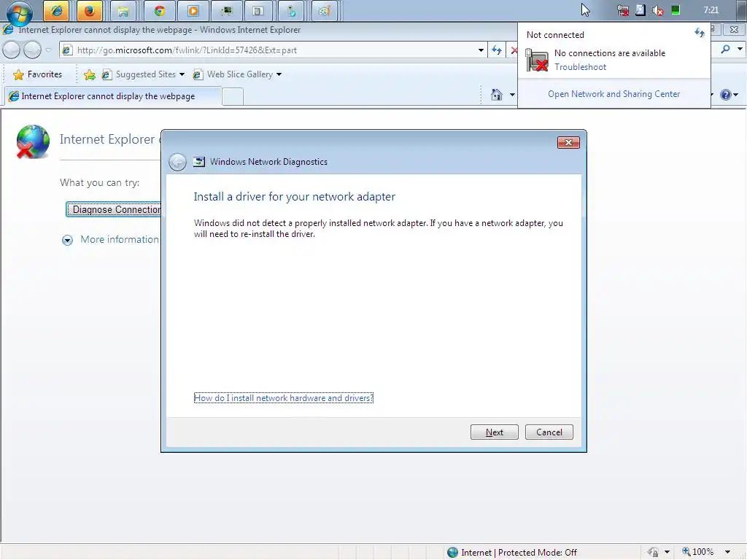This screenshot has width=747, height=560.
Task: Open recent pages dropdown beside Forward
Action: click(x=48, y=50)
